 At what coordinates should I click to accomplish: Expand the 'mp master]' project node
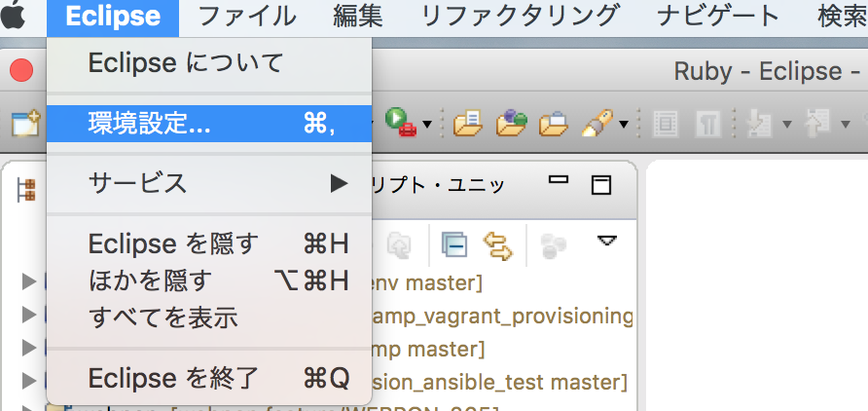tap(29, 348)
